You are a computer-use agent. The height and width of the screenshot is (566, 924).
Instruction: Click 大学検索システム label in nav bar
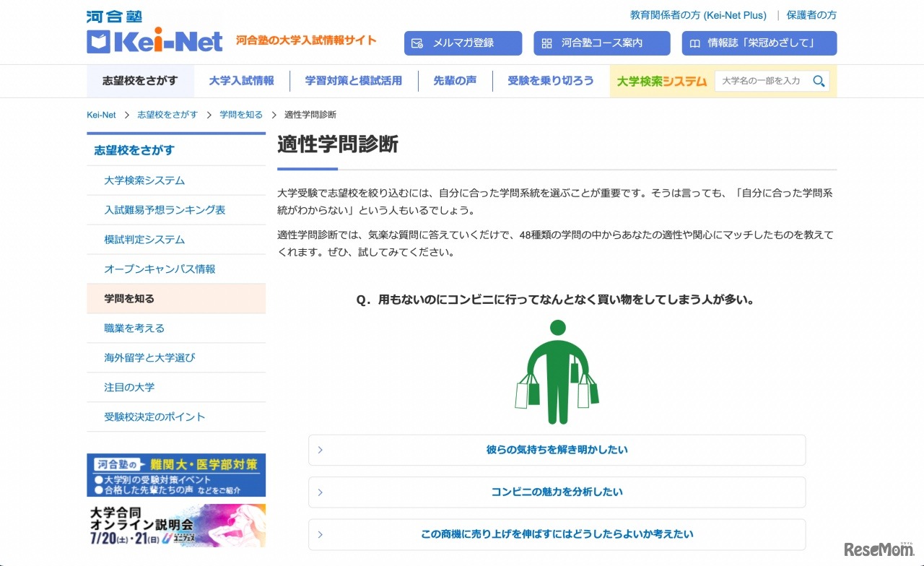pyautogui.click(x=662, y=81)
